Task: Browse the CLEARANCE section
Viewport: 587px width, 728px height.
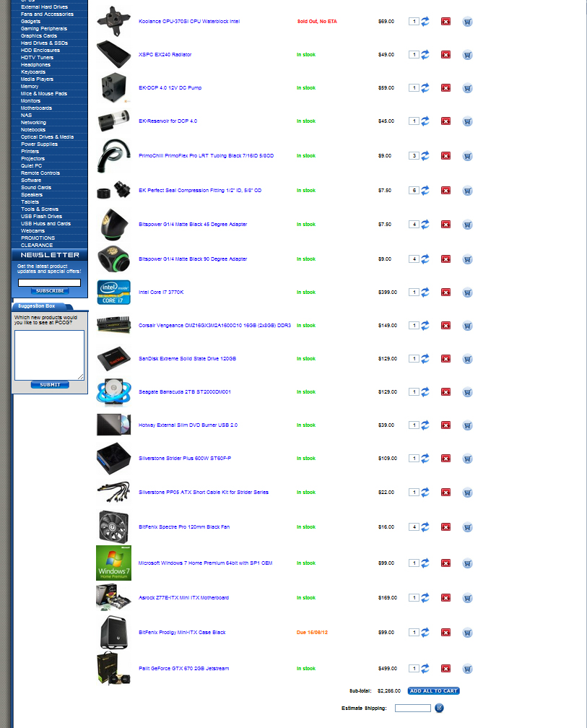Action: [37, 245]
